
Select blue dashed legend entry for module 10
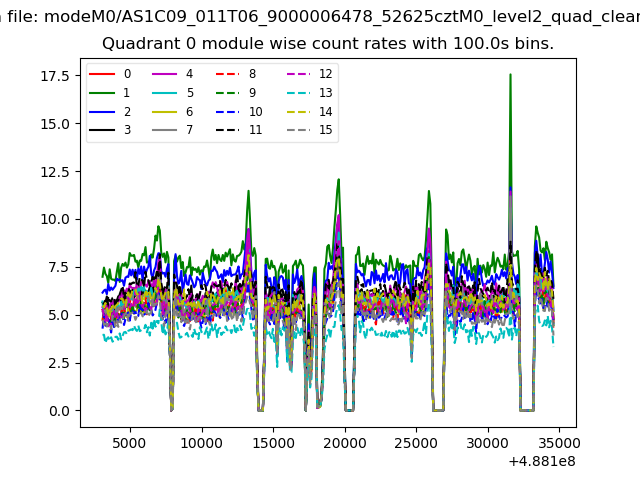click(228, 112)
